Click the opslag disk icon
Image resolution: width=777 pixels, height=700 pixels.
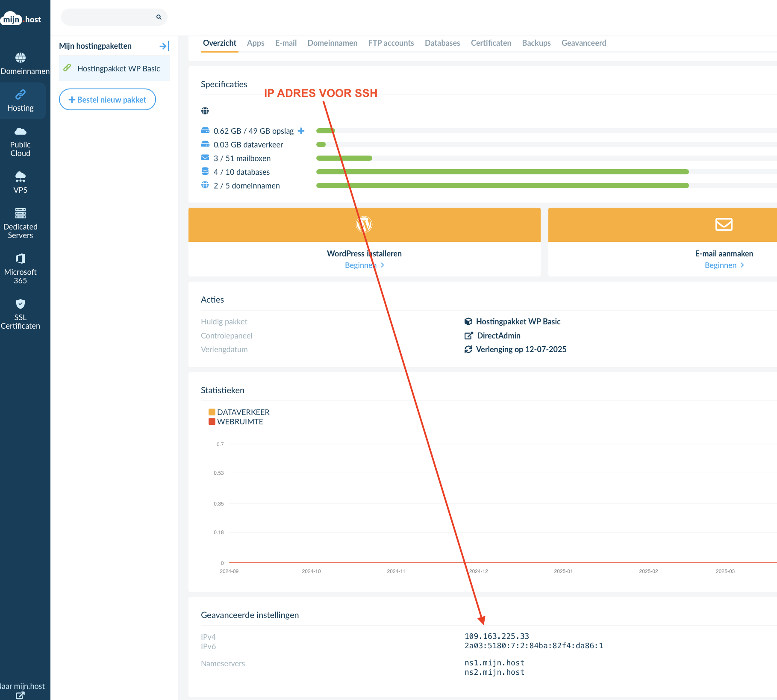point(205,130)
